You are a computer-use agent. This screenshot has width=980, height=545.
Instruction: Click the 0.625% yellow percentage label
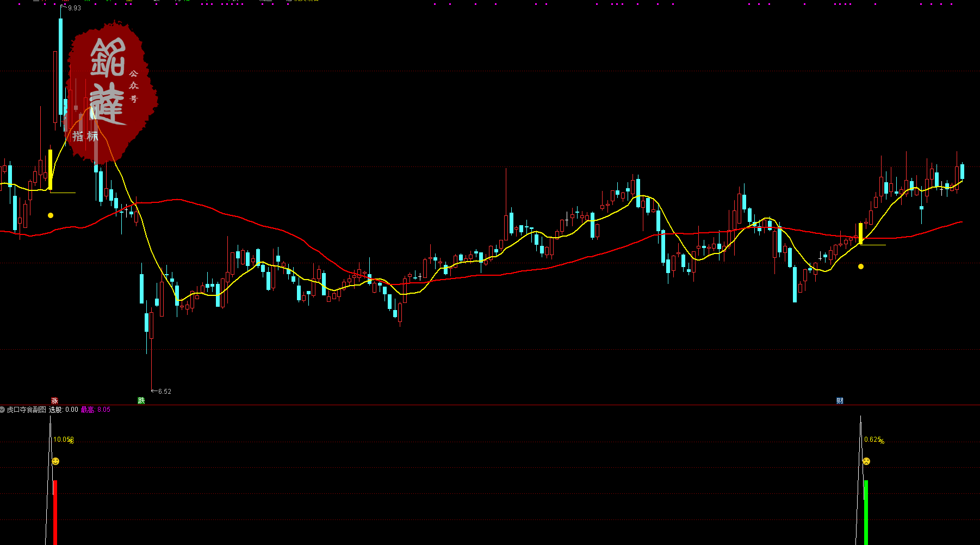coord(873,439)
